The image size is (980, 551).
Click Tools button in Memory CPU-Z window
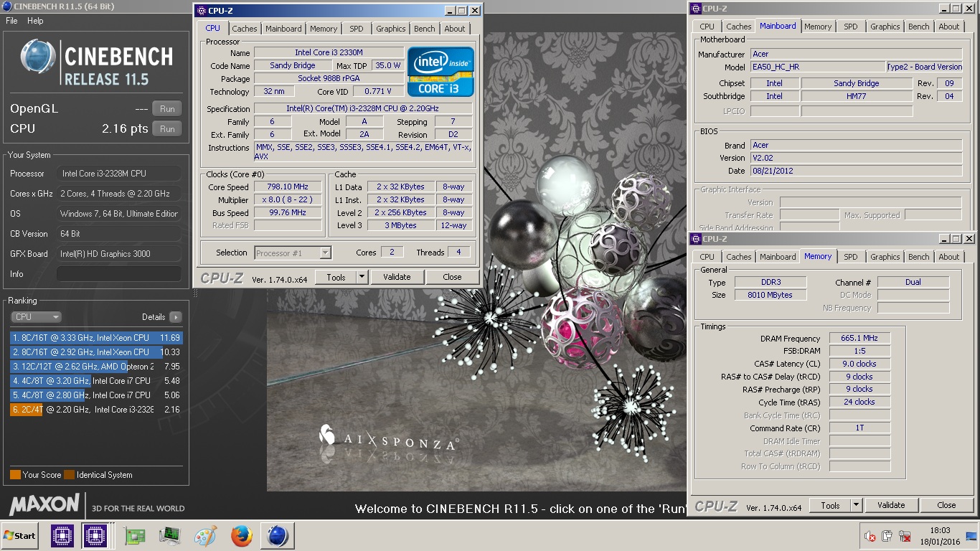830,505
